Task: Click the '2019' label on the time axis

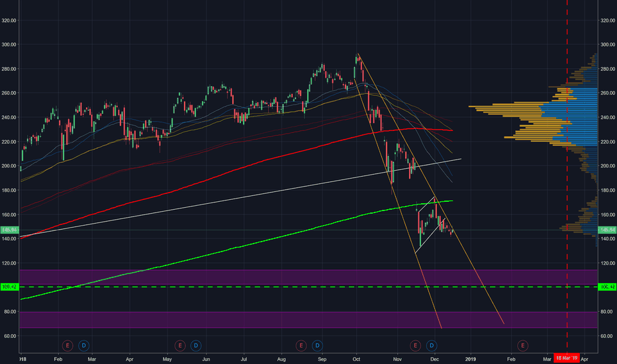Action: coord(470,359)
